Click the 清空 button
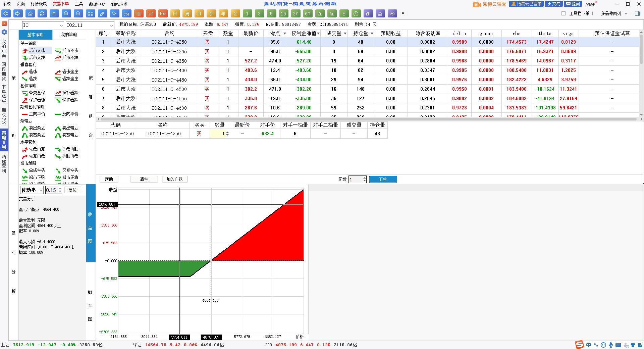This screenshot has width=644, height=349. [144, 179]
